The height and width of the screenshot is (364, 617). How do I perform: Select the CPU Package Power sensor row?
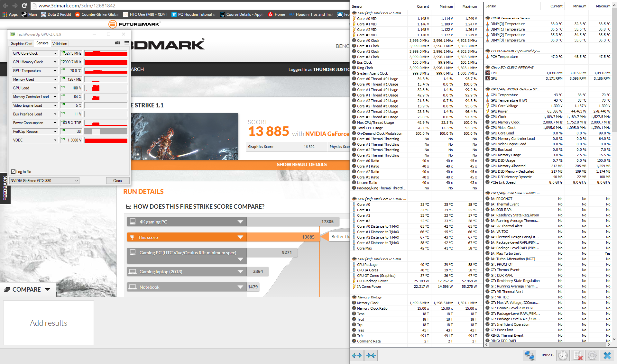415,281
